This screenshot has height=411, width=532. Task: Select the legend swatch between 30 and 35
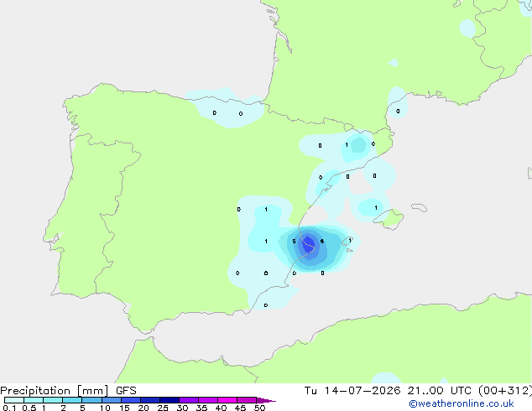(x=188, y=400)
